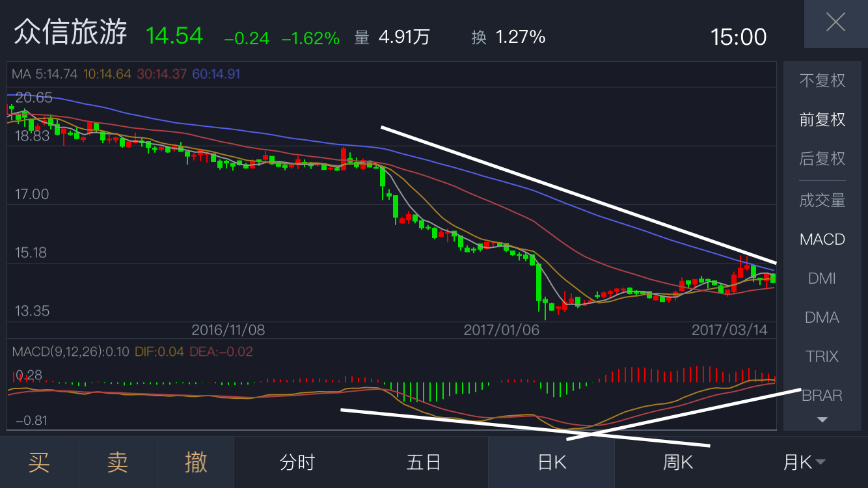
Task: Tap the 买 buy button
Action: tap(39, 463)
